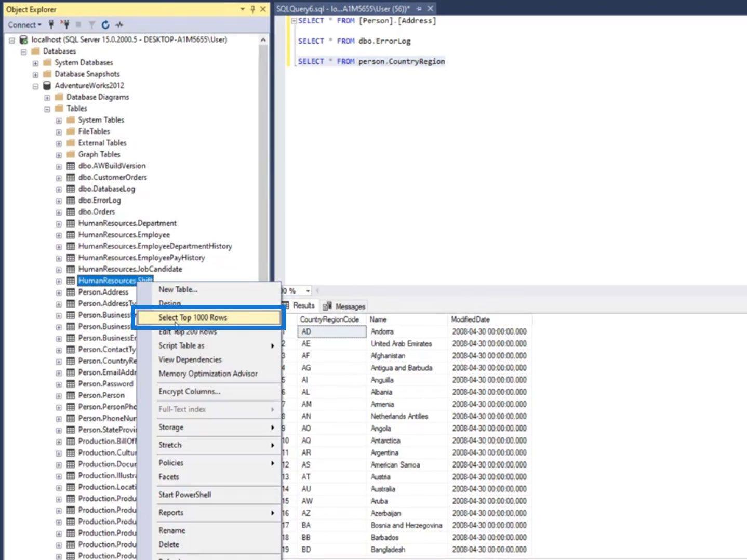Select the HumanResources.Shift table

(115, 281)
